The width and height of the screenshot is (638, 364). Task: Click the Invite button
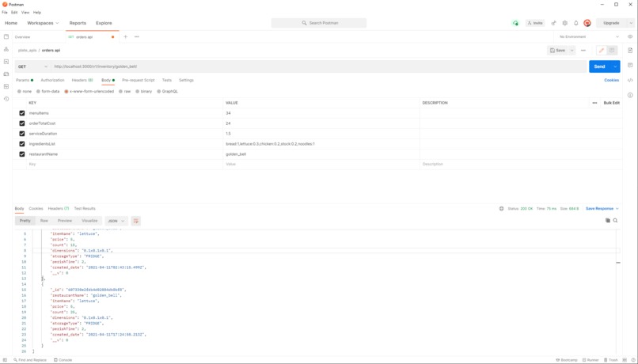(x=535, y=23)
